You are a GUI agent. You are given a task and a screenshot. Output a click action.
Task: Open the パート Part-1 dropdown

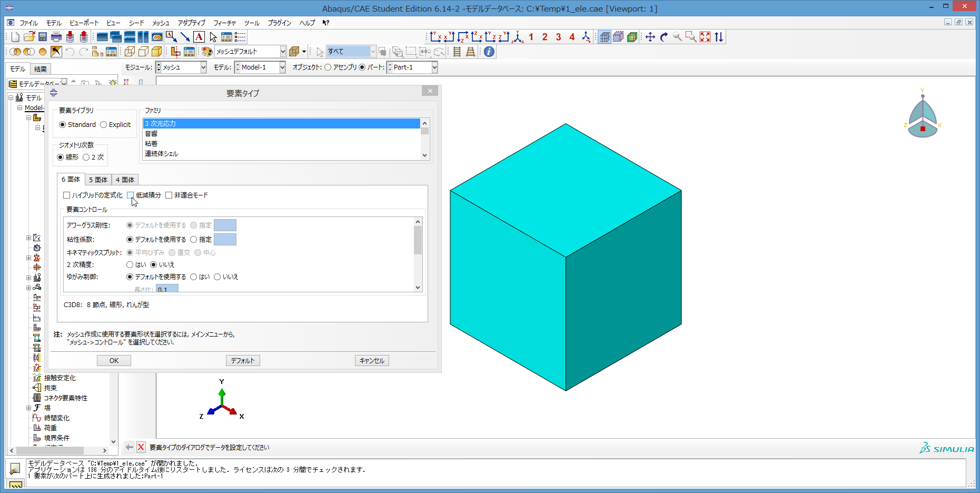(434, 67)
